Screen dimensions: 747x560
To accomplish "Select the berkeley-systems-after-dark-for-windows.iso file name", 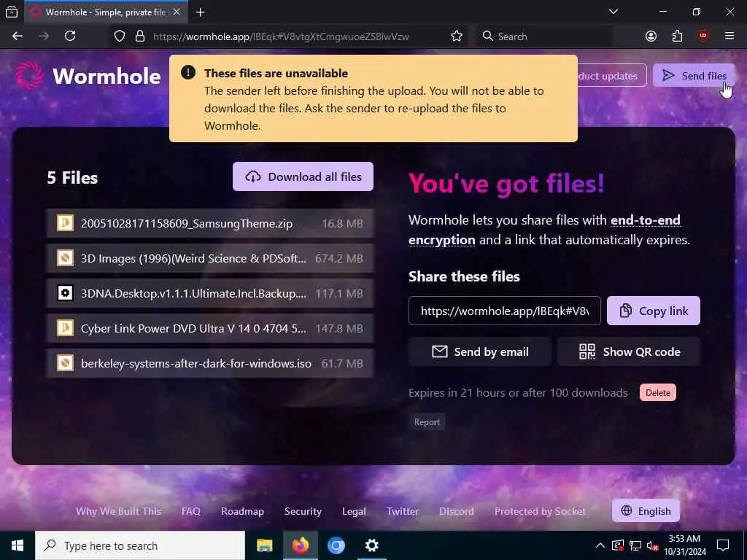I will (196, 363).
